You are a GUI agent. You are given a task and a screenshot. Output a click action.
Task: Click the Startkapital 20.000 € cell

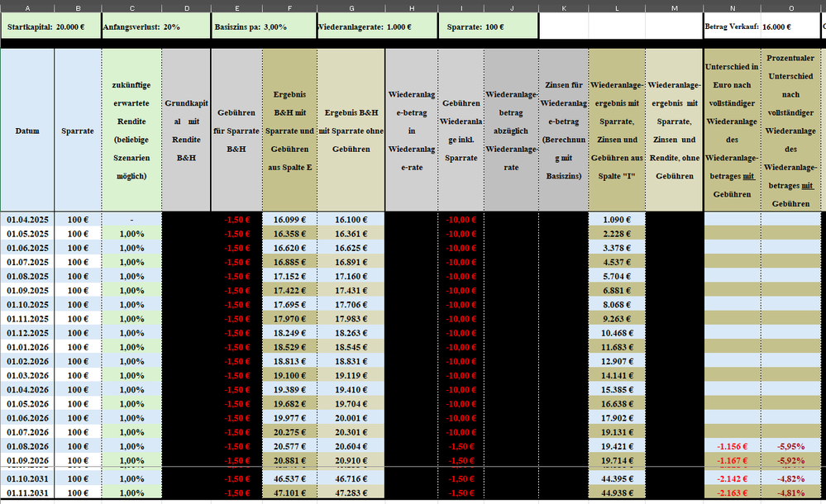pyautogui.click(x=50, y=27)
